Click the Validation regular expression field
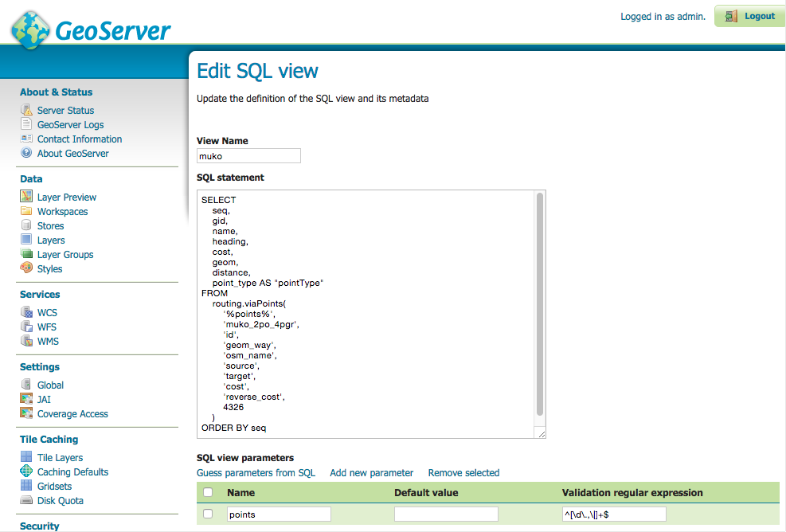This screenshot has width=786, height=532. pos(613,514)
